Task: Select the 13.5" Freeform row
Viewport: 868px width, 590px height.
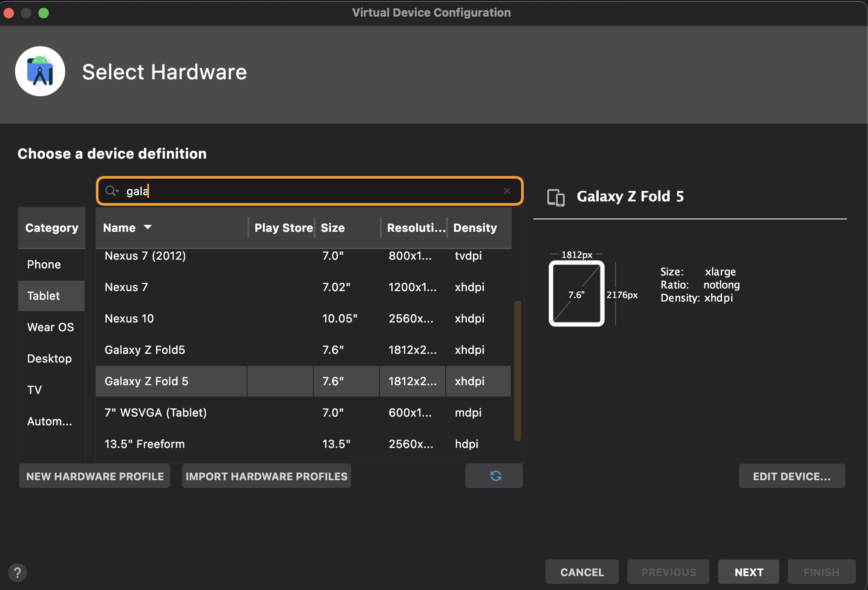Action: (303, 444)
